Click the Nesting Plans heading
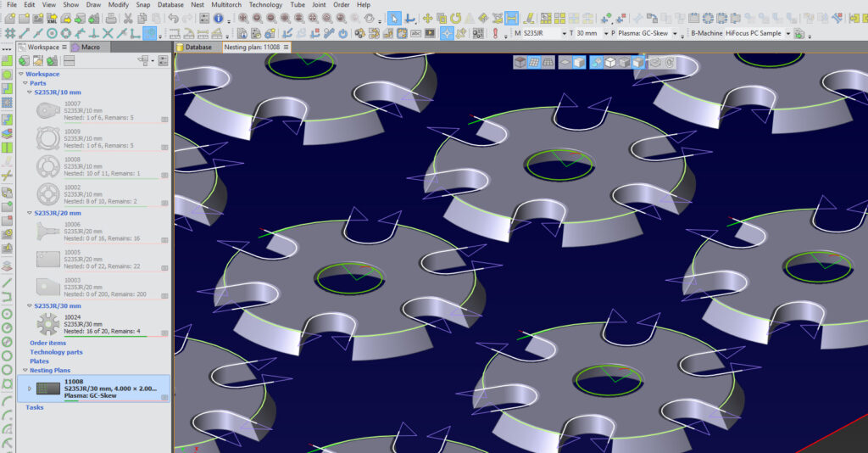868x453 pixels. (x=50, y=370)
